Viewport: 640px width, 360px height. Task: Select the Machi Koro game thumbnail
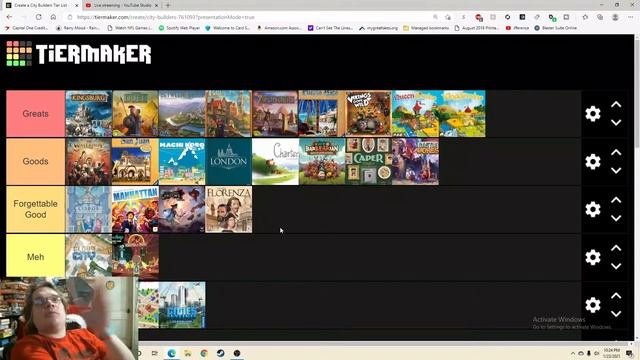(182, 162)
